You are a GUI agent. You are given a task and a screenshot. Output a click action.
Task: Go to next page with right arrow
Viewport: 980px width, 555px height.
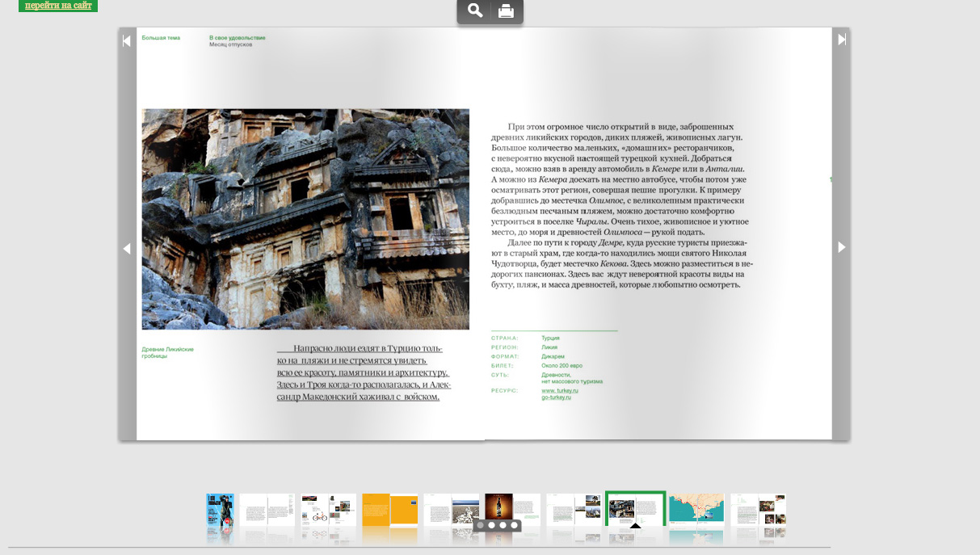[842, 247]
